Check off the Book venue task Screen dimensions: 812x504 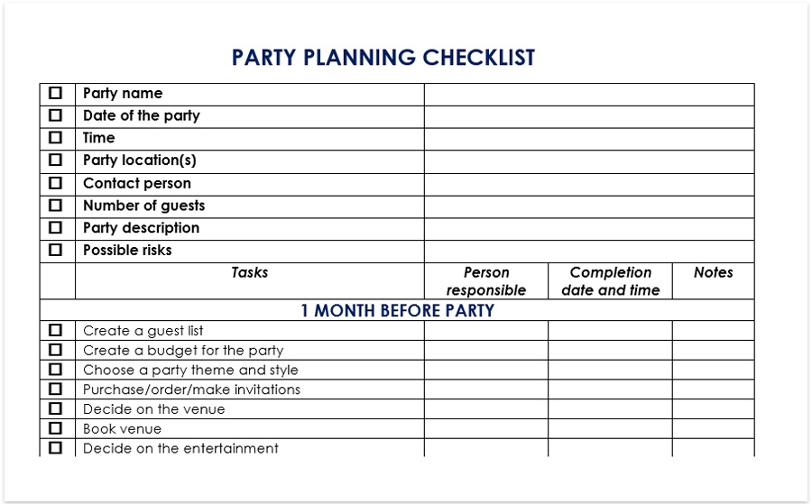tap(56, 428)
